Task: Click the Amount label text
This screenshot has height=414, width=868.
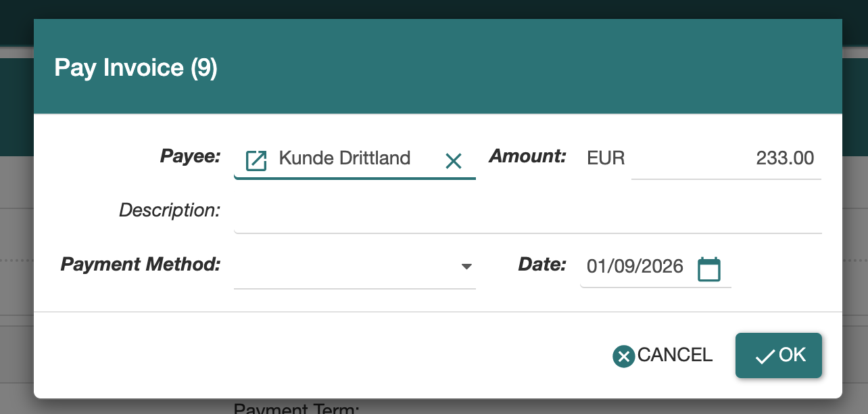Action: tap(527, 157)
